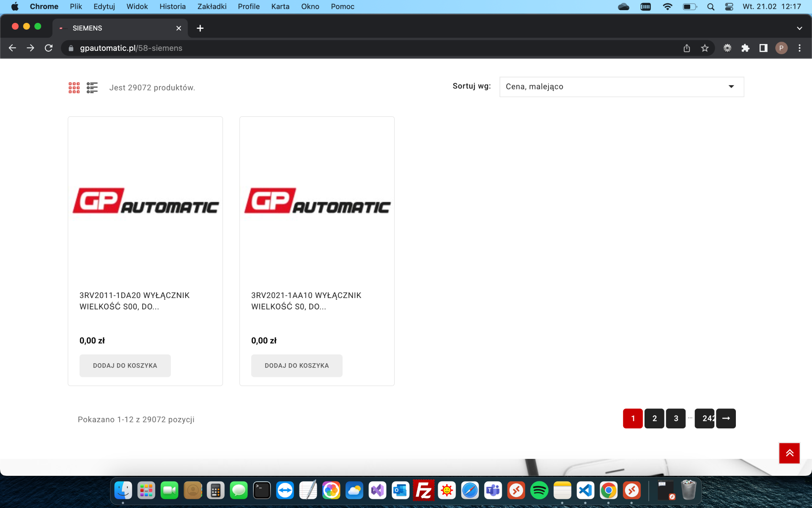Go to next page arrow in pagination

tap(726, 418)
